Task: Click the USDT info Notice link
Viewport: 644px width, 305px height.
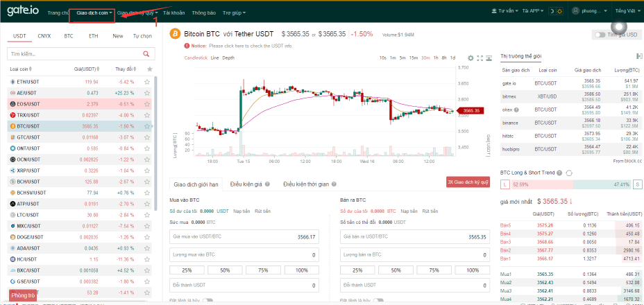Action: (x=251, y=46)
